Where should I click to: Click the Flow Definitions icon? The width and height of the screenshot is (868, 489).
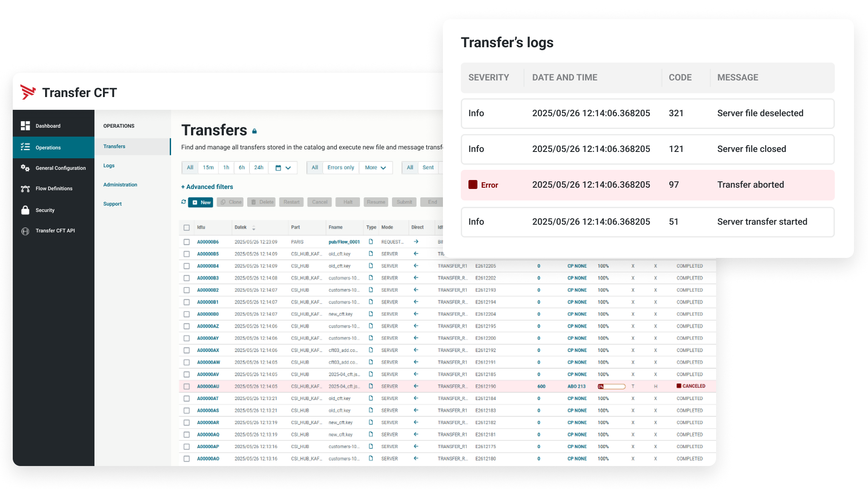click(x=26, y=189)
